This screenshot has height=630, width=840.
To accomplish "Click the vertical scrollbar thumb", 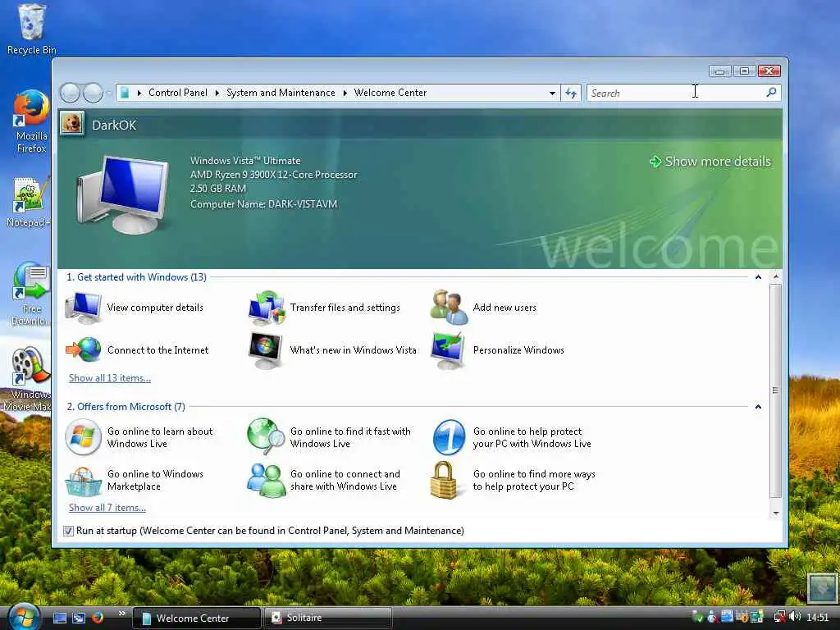I will (776, 391).
